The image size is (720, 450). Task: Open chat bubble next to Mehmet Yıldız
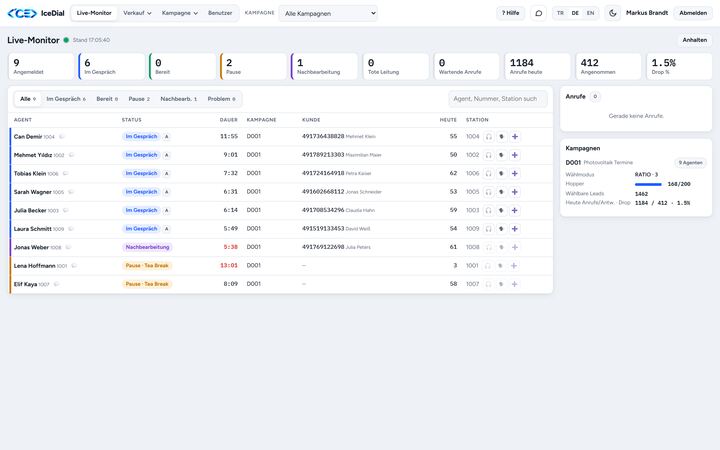coord(71,155)
